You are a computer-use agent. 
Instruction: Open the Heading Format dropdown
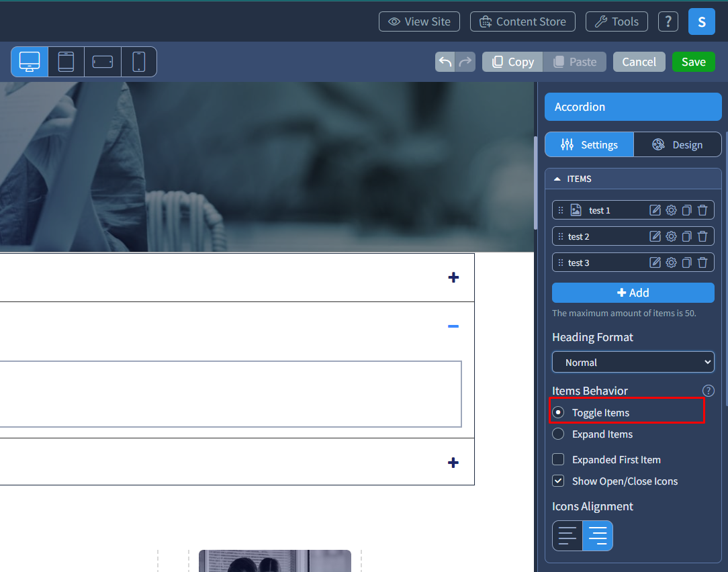click(632, 362)
